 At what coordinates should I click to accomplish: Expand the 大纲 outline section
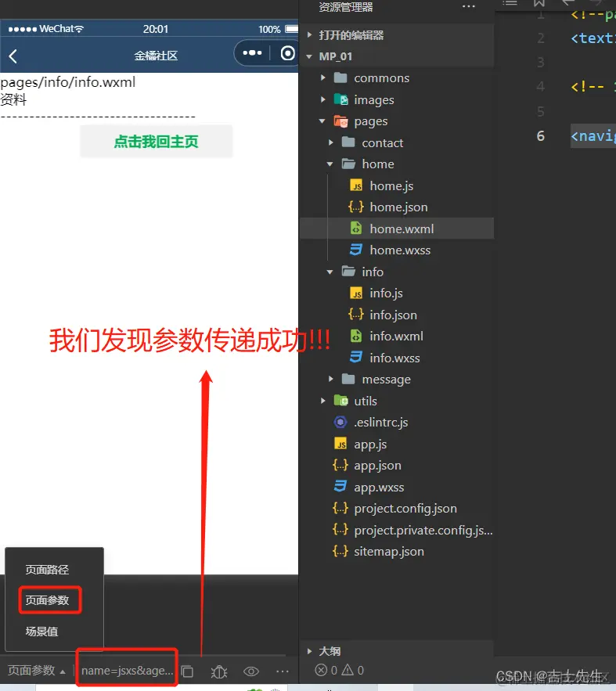click(309, 651)
